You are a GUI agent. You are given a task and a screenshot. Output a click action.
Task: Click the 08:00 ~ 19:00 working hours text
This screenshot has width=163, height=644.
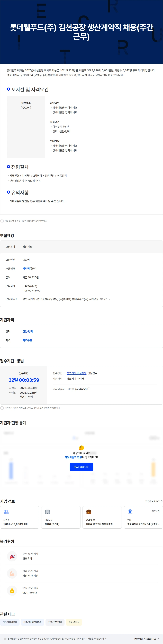32,290
